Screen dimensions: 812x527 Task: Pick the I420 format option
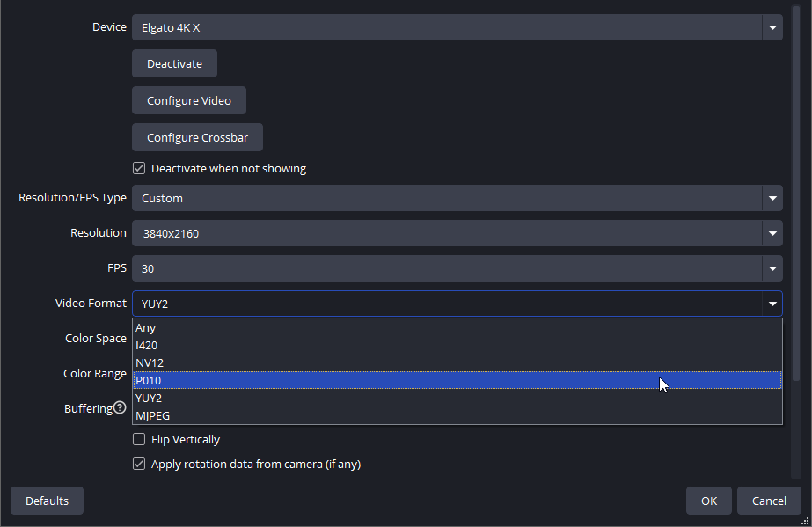coord(457,345)
